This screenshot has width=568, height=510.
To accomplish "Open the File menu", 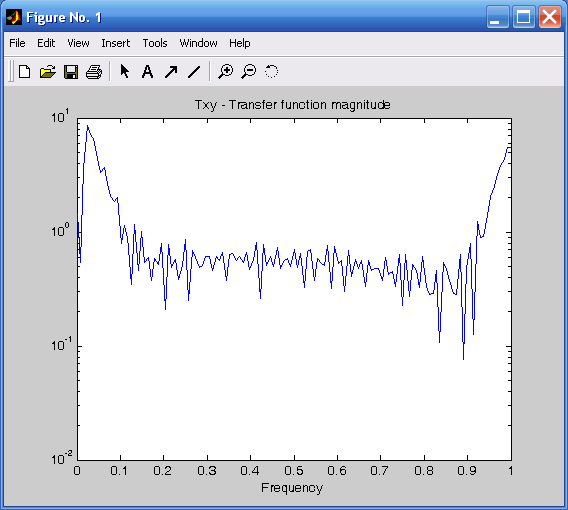I will click(17, 43).
